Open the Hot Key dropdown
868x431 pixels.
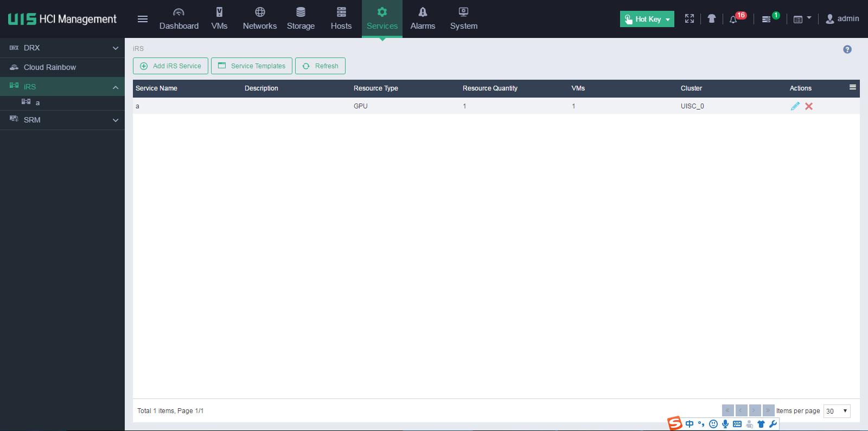[647, 19]
